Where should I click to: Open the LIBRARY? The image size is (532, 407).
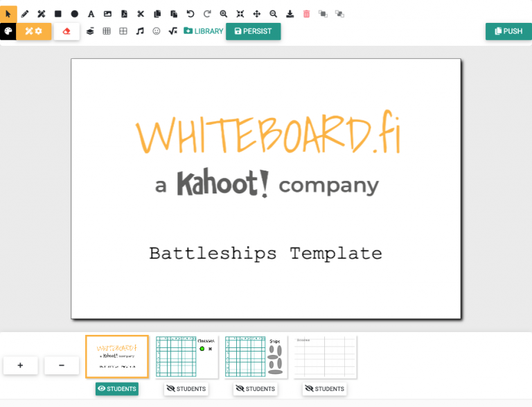203,31
